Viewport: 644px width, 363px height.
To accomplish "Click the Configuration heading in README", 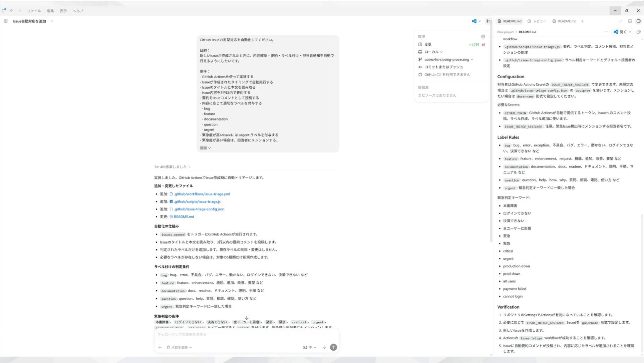I will click(511, 77).
